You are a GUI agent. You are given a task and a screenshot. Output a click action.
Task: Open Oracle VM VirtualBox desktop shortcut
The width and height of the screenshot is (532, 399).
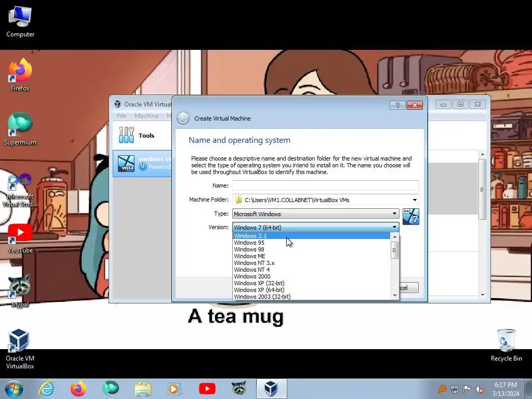(x=19, y=349)
